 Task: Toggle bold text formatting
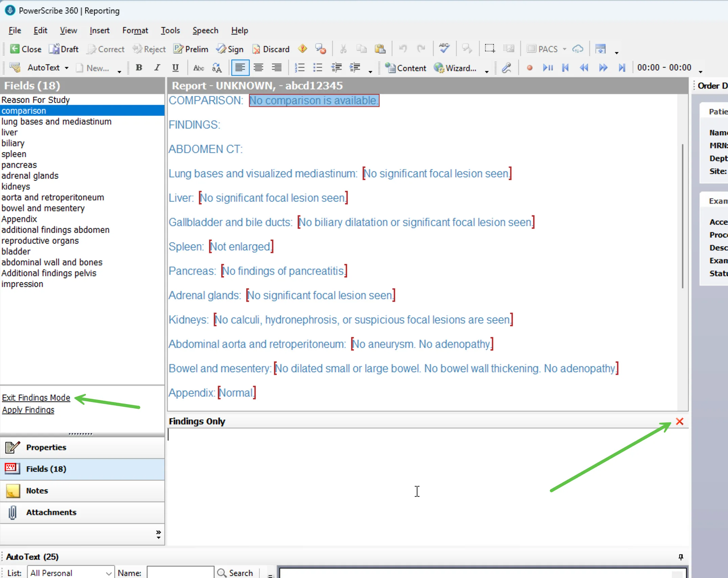139,68
